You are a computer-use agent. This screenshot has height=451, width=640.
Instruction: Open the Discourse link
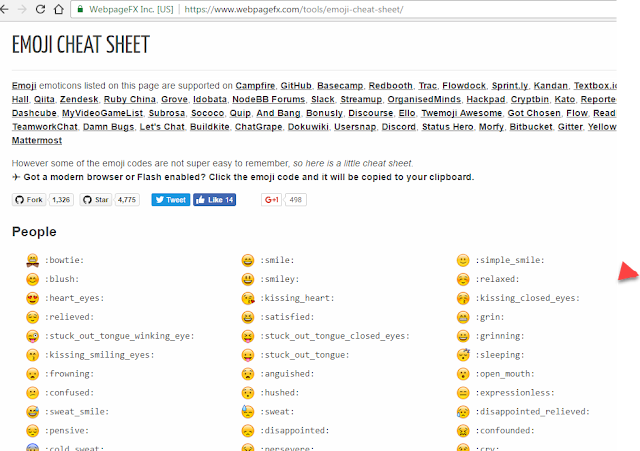point(371,113)
